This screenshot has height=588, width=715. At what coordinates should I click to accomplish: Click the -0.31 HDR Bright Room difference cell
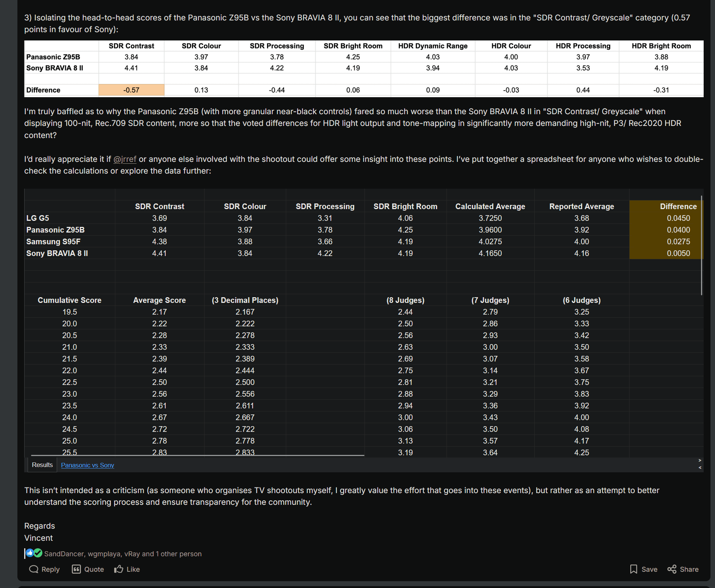[x=661, y=90]
